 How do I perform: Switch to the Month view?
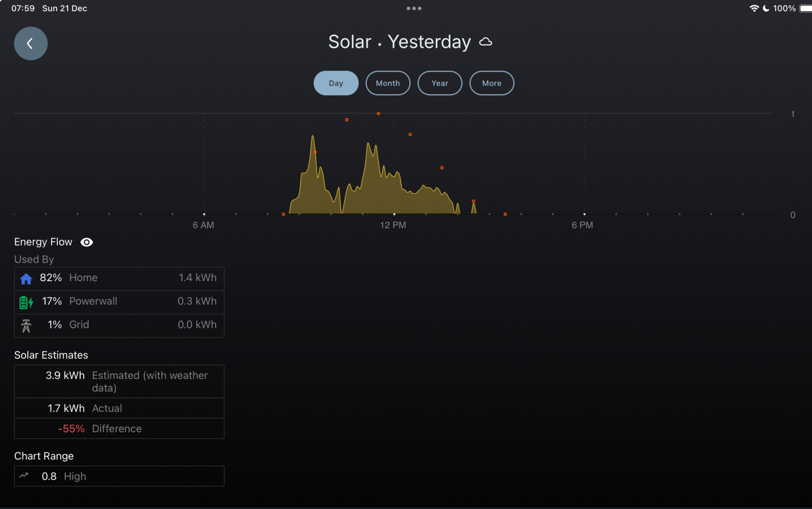pos(388,83)
